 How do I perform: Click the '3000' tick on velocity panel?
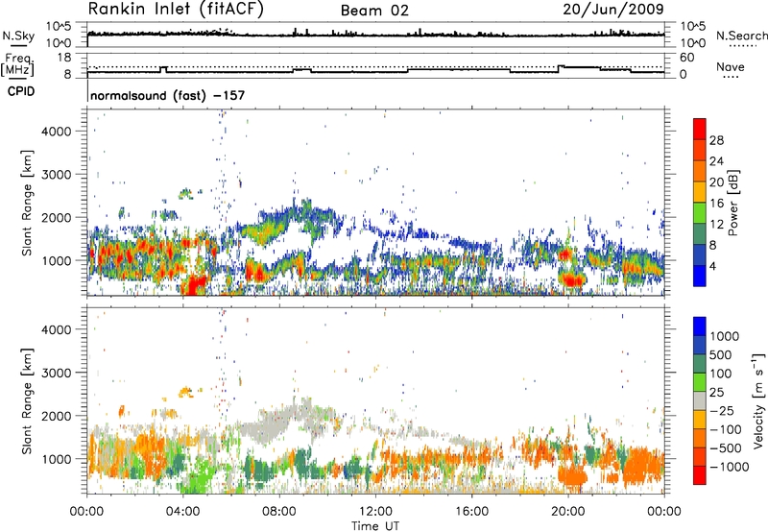click(57, 373)
